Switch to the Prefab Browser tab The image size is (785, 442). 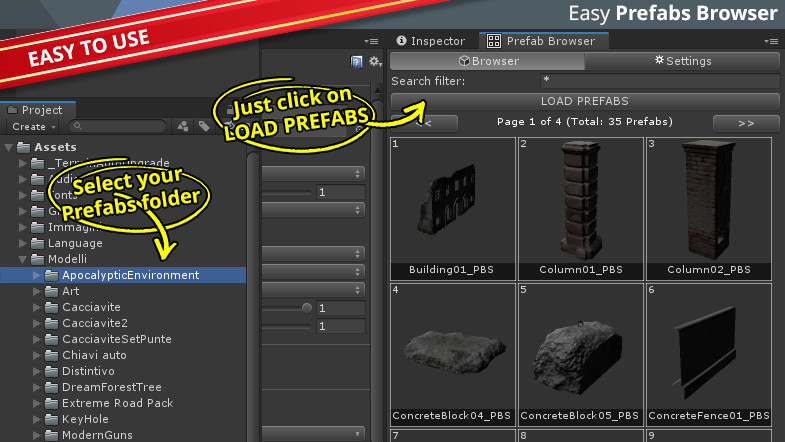[544, 41]
